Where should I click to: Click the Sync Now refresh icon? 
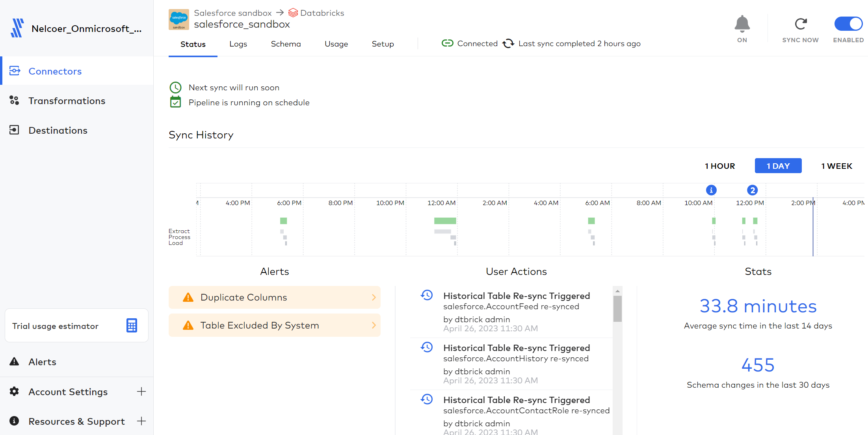(x=800, y=24)
